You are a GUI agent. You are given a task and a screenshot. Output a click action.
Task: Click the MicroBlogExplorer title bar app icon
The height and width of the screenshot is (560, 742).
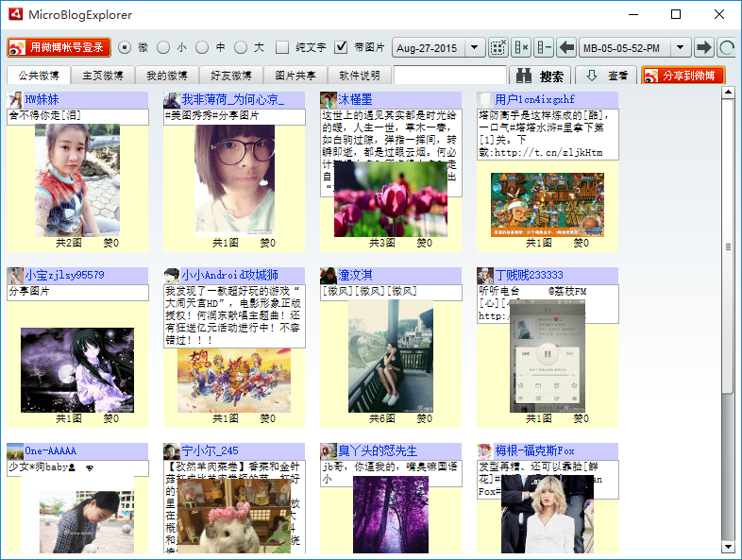[16, 14]
